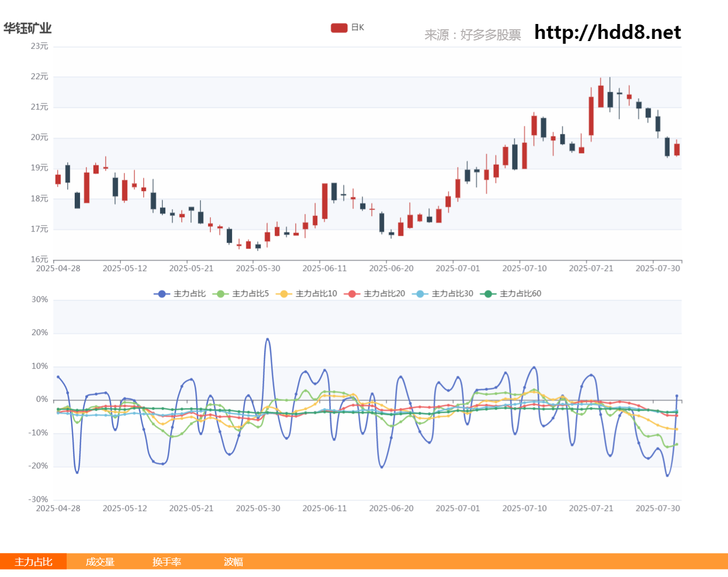Switch to the 成交量 tab

100,562
